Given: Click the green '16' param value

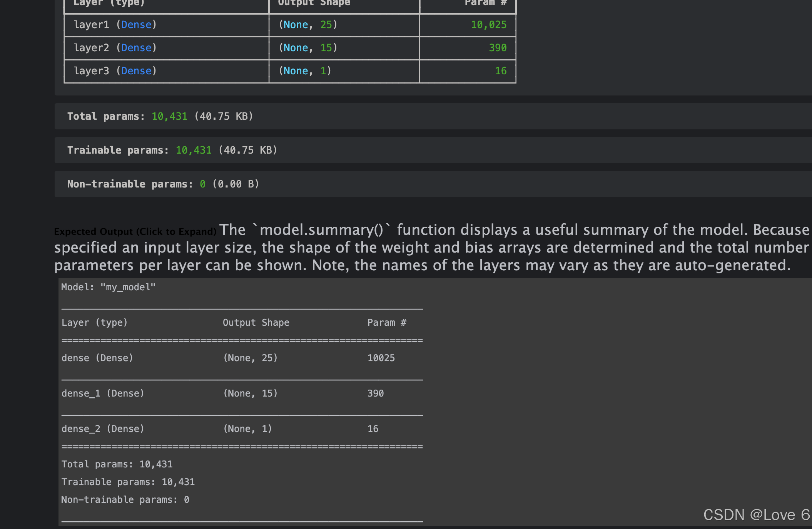Looking at the screenshot, I should [x=501, y=71].
